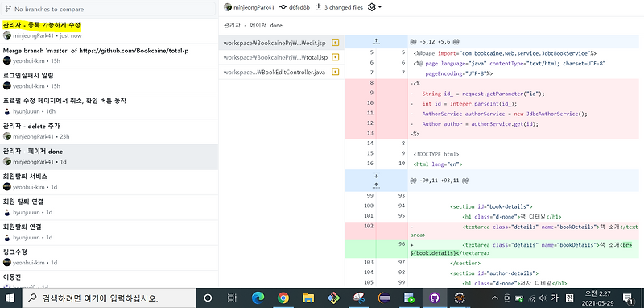
Task: Open Google Chrome from the taskbar
Action: click(283, 298)
